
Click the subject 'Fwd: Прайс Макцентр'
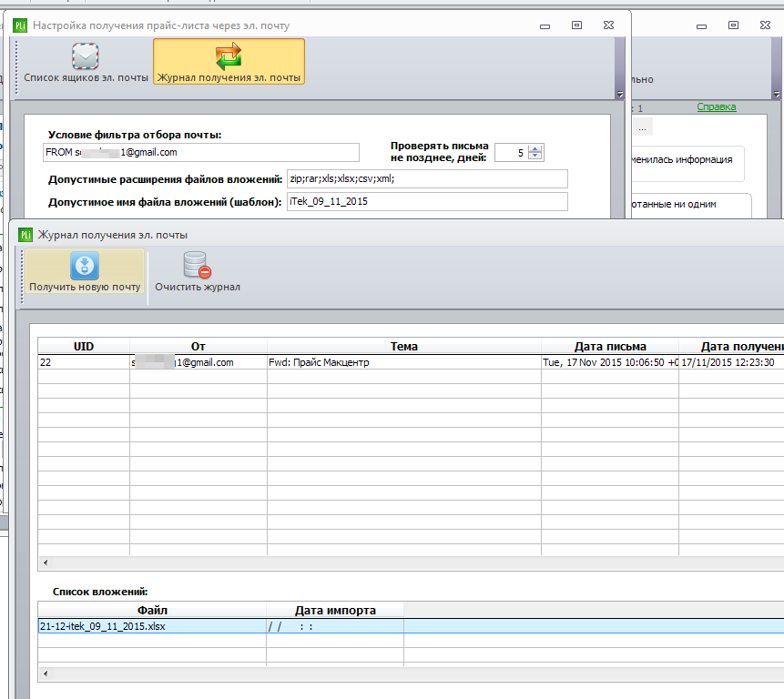click(x=319, y=362)
